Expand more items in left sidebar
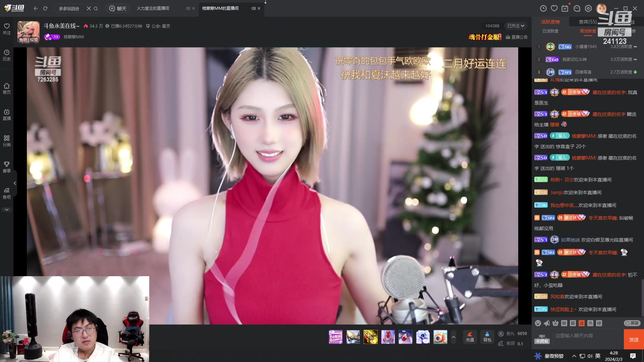 7,210
